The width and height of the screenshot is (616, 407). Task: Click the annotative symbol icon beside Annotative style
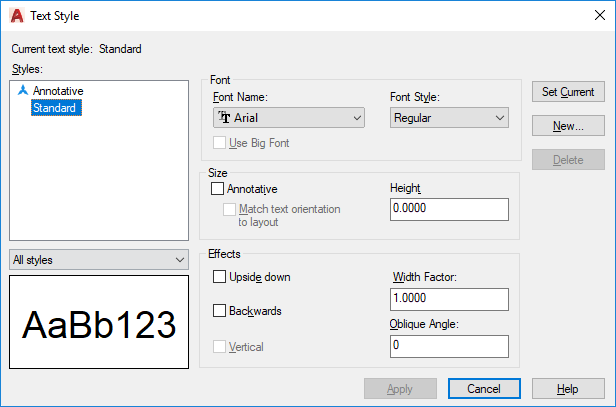(23, 90)
